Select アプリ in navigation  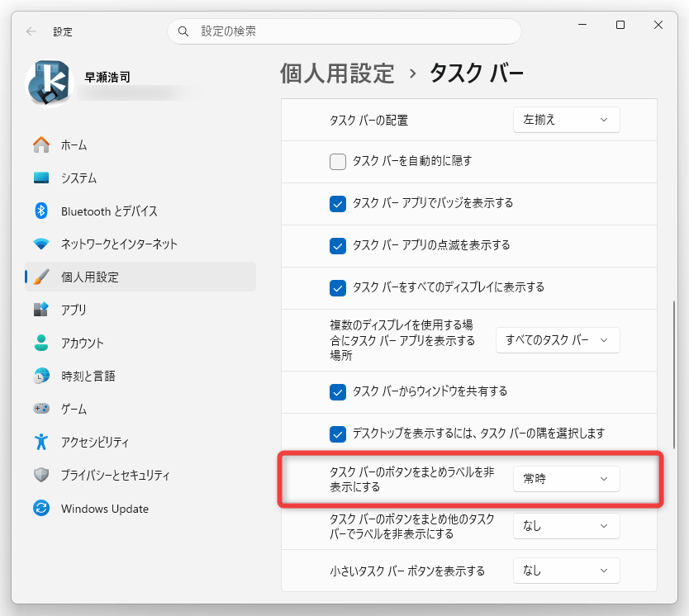click(x=140, y=310)
